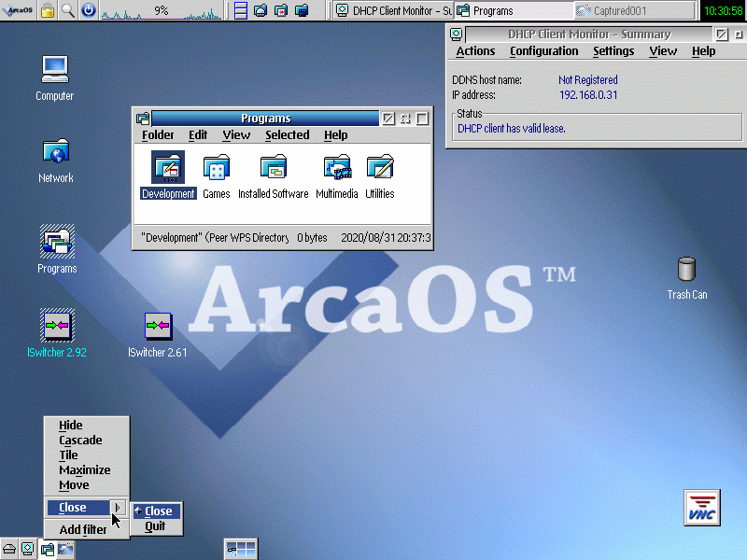Click the lock icon in top bar
The image size is (747, 560).
(x=47, y=11)
